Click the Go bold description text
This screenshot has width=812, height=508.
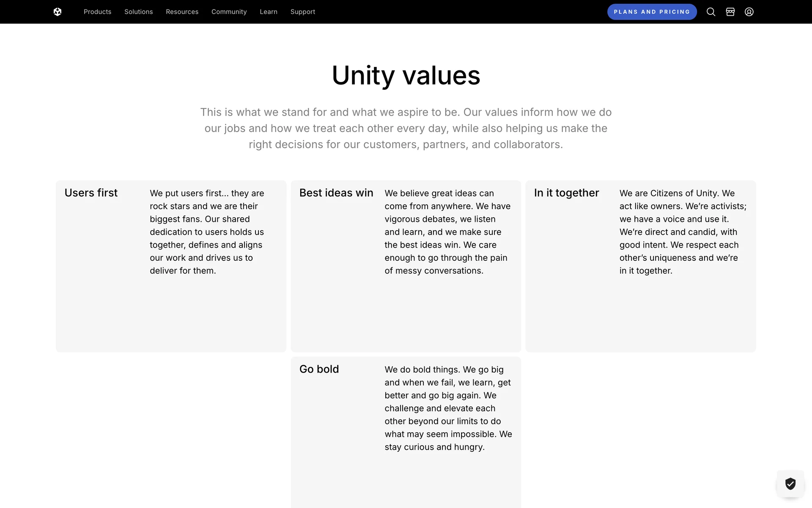pos(447,408)
